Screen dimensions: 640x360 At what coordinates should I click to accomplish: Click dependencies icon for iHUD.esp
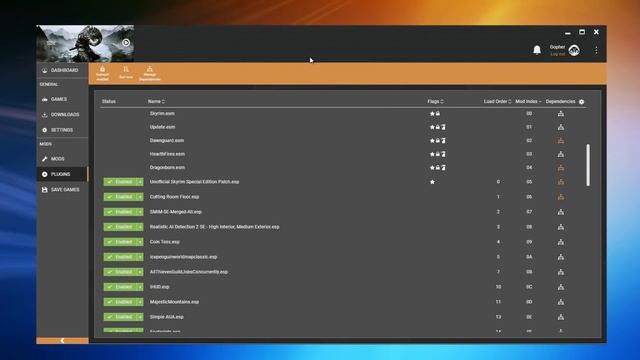[x=561, y=287]
